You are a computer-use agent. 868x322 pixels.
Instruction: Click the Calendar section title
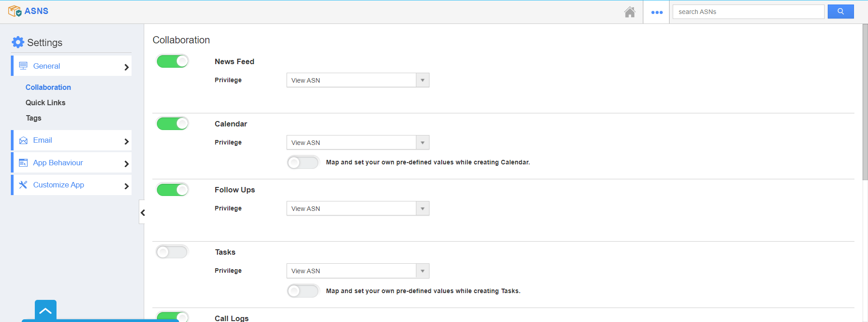231,124
